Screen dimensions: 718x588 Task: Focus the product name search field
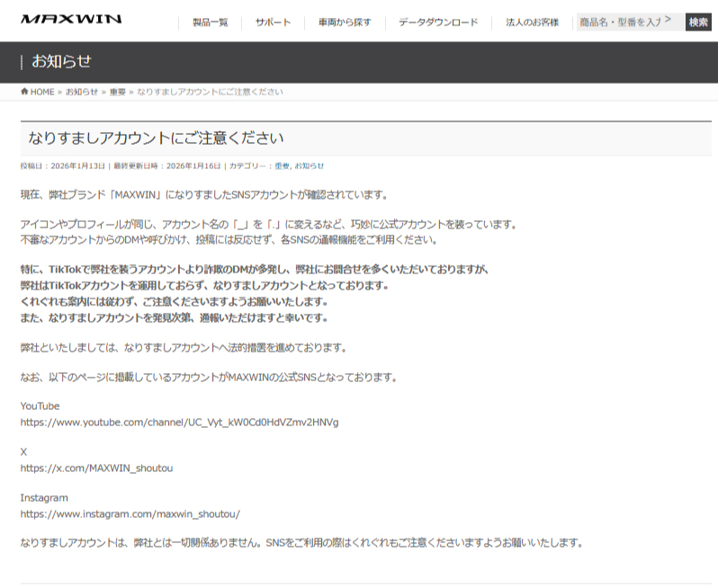point(631,22)
